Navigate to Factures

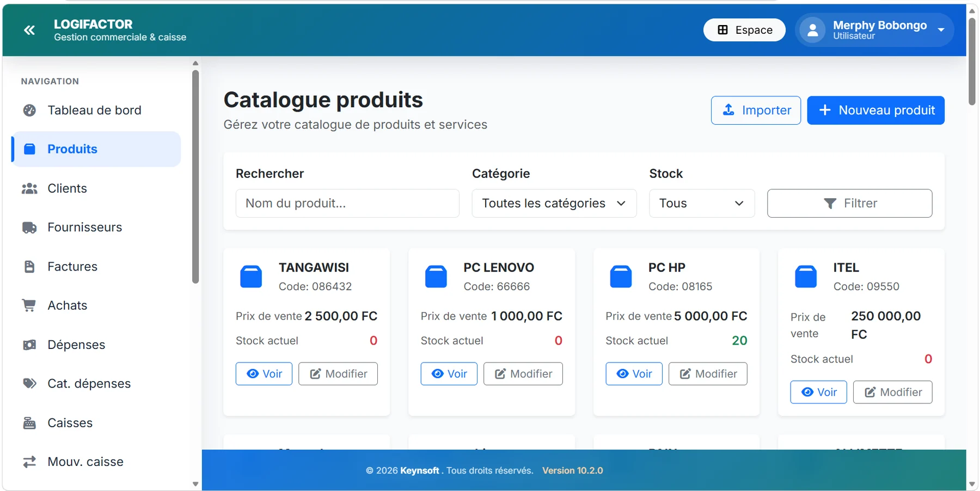click(96, 267)
